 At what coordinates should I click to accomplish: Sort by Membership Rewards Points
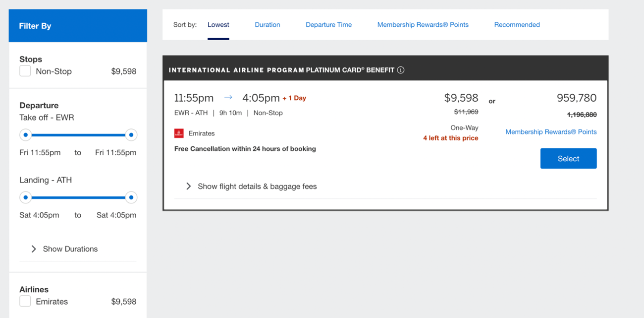(423, 24)
